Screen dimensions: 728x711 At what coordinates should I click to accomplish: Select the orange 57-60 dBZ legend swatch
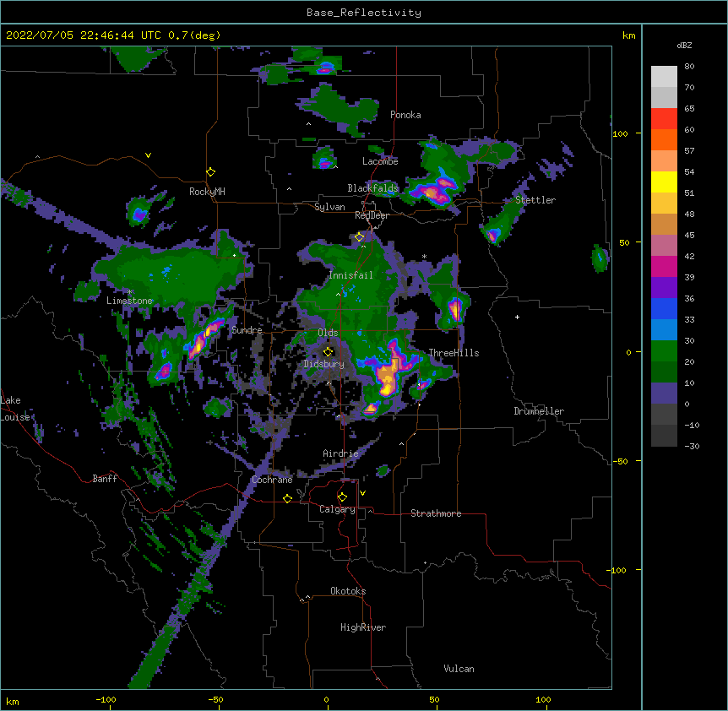coord(664,139)
